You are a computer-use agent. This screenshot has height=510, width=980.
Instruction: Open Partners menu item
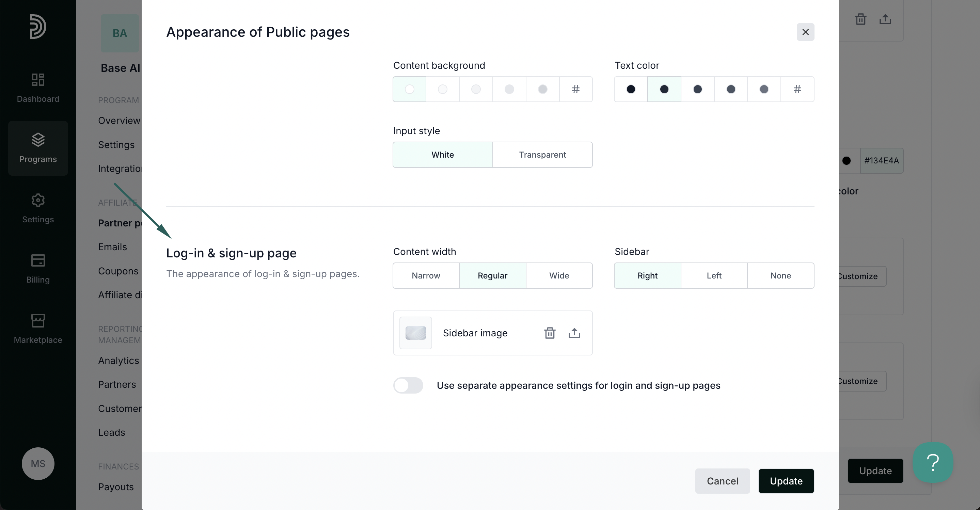(x=117, y=384)
